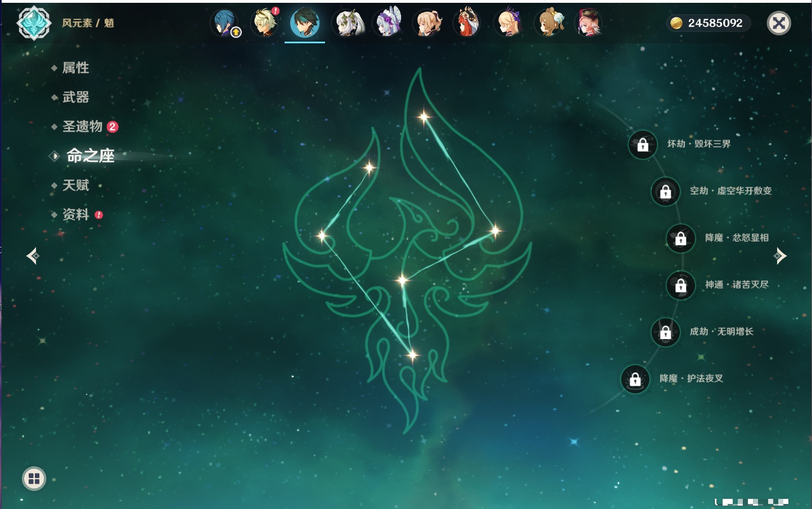Select the highlighted dark-haired Xiao portrait
Image resolution: width=812 pixels, height=509 pixels.
(305, 22)
